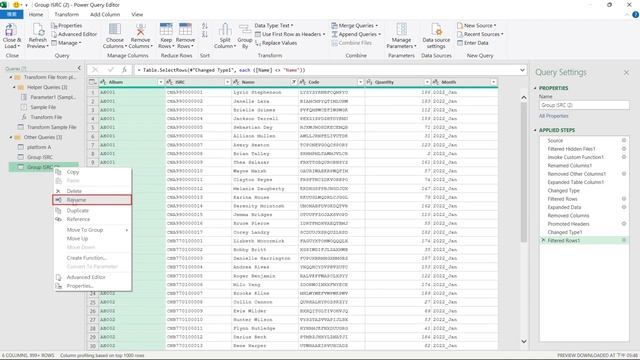Screen dimensions: 640x360
Task: Open the Append Queries dropdown
Action: 356,34
